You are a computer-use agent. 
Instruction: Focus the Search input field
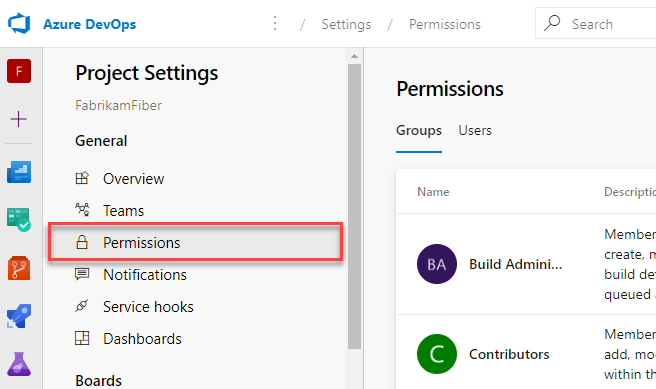pyautogui.click(x=596, y=23)
